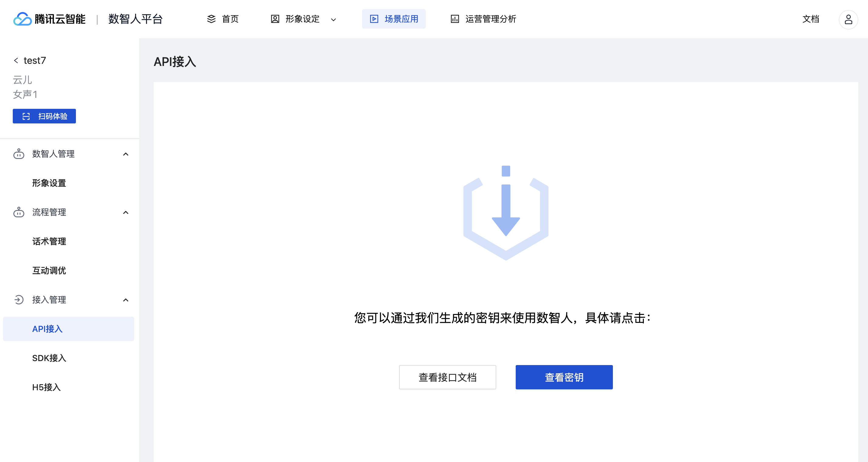
Task: Collapse the 数智人管理 section chevron
Action: [126, 154]
